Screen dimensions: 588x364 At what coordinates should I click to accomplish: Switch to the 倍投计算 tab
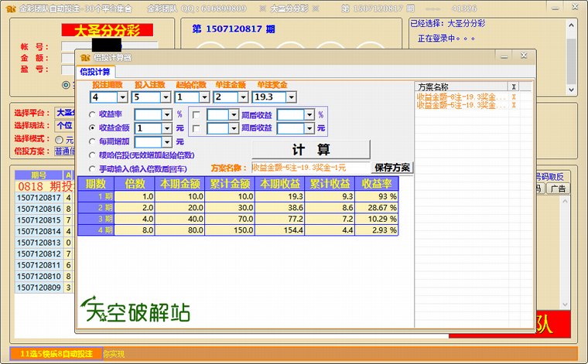coord(97,72)
